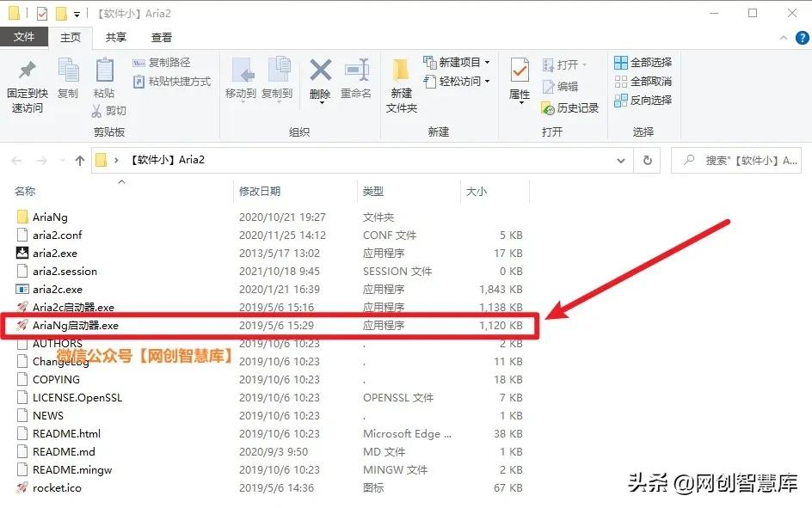Open the 文件 menu
Screen dimensions: 812x508
pos(25,37)
